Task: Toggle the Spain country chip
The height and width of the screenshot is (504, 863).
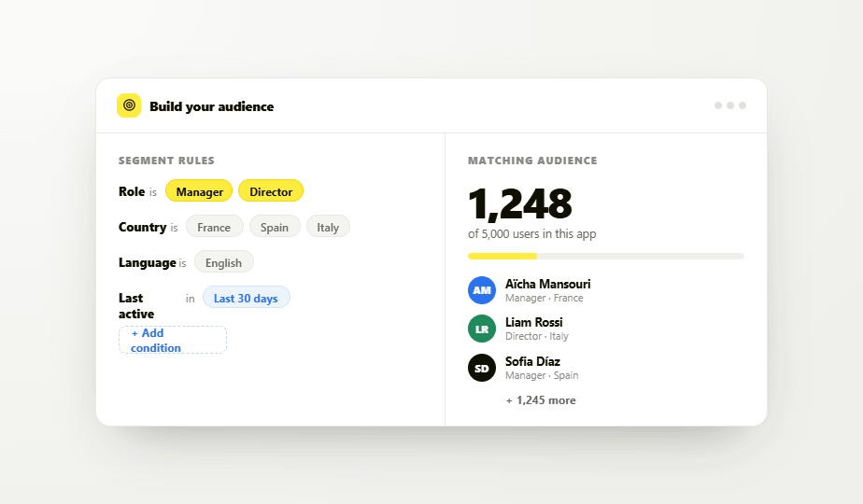Action: [275, 227]
